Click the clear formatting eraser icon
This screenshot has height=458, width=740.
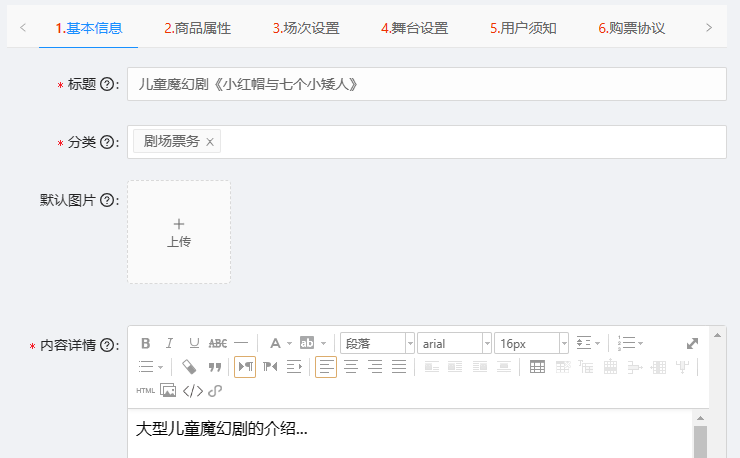[x=189, y=367]
